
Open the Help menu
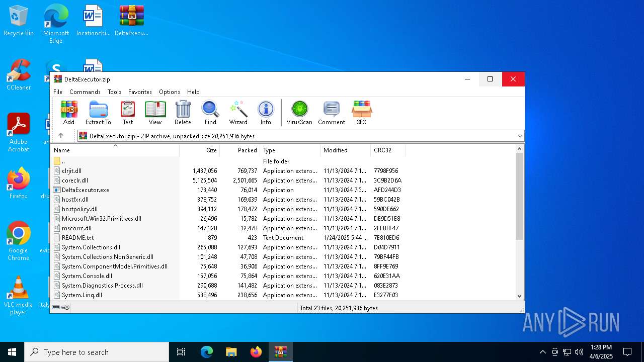(x=193, y=92)
